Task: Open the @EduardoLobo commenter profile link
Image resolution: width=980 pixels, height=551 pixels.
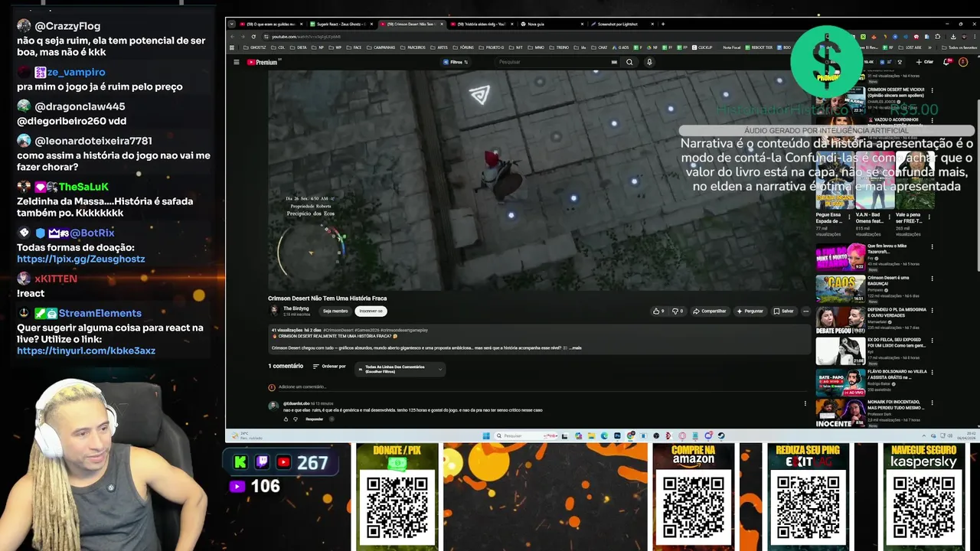Action: pyautogui.click(x=296, y=403)
